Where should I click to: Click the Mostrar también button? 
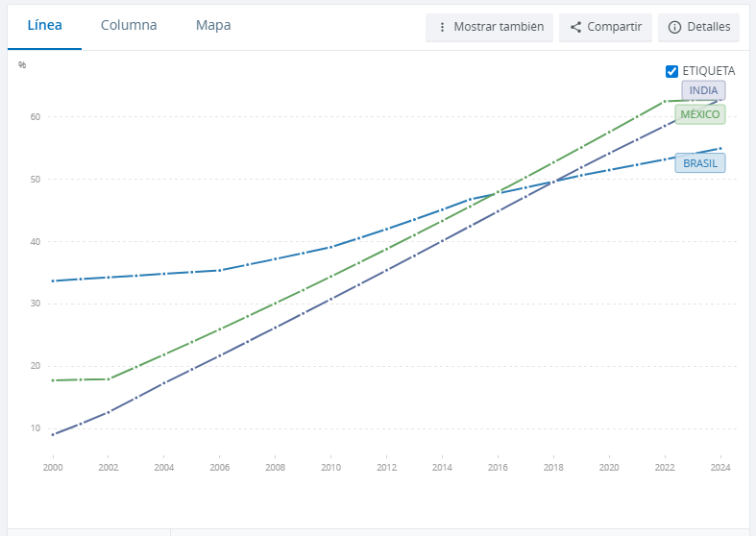pyautogui.click(x=489, y=27)
